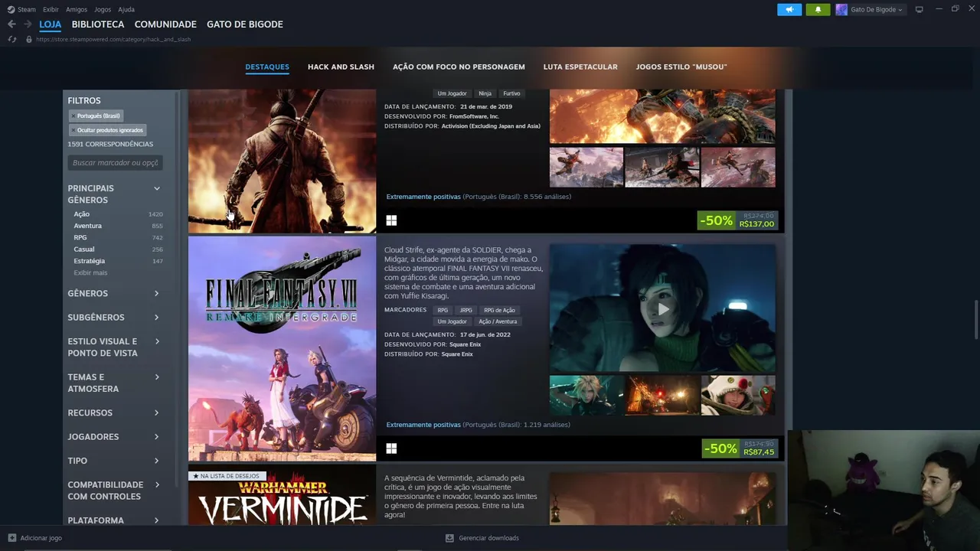
Task: Go forward with the right arrow
Action: (28, 24)
